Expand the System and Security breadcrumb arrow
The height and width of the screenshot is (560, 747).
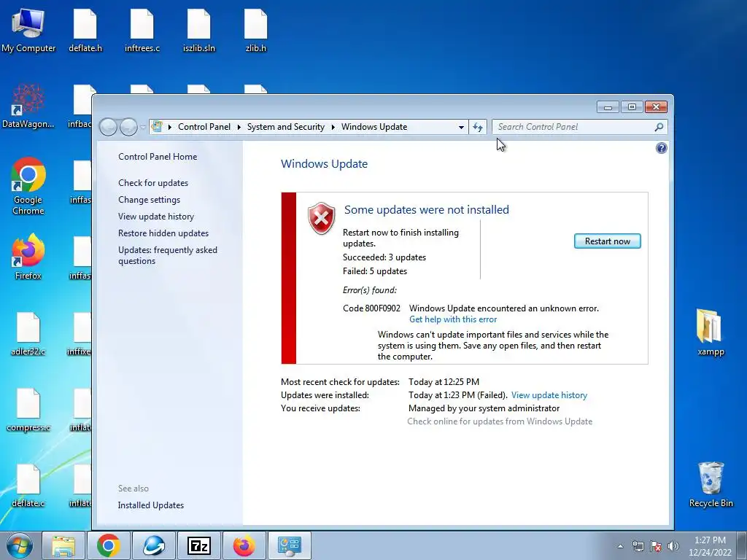pyautogui.click(x=333, y=127)
